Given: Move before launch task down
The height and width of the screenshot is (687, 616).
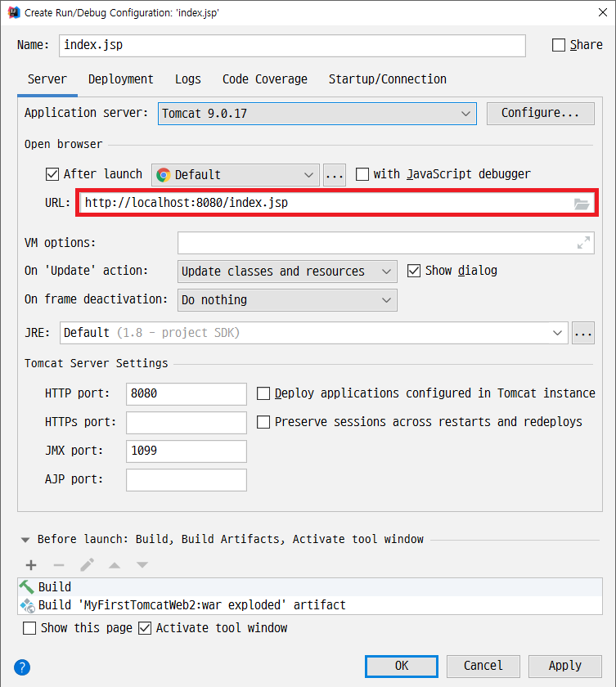Looking at the screenshot, I should pyautogui.click(x=142, y=565).
